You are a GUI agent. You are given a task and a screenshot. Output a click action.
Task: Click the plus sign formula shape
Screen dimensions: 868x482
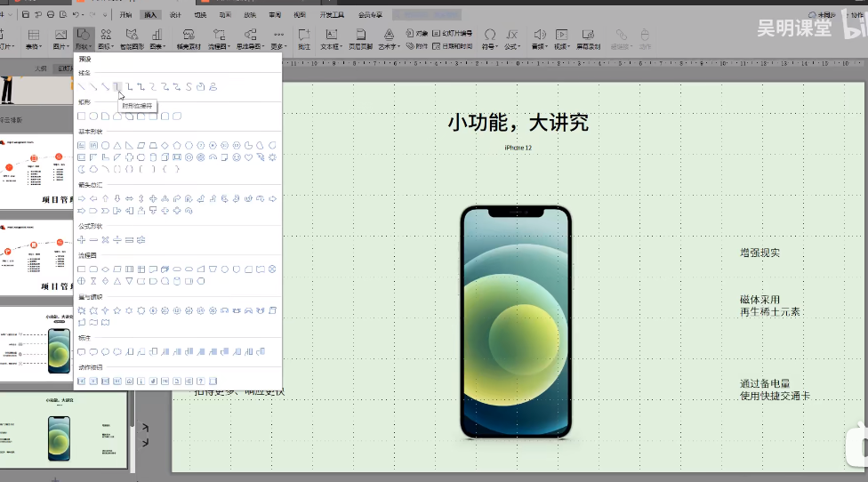(82, 240)
